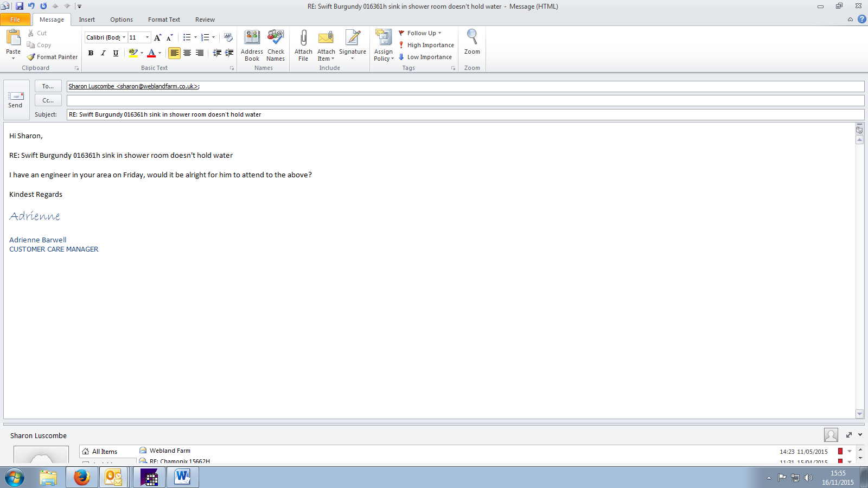
Task: Apply yellow text highlight color
Action: (133, 53)
